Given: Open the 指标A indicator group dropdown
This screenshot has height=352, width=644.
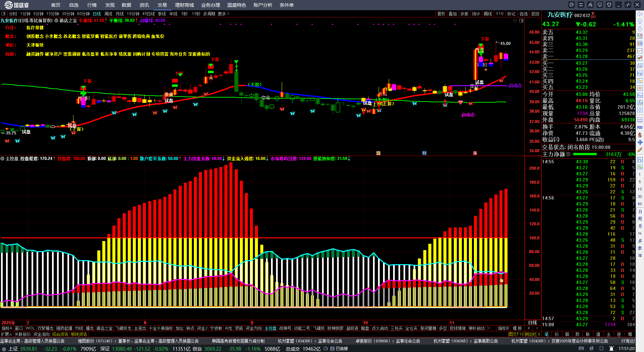Looking at the screenshot, I should (x=7, y=328).
